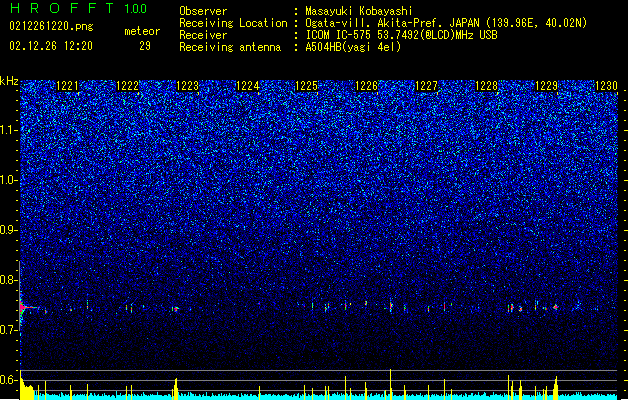Image resolution: width=629 pixels, height=400 pixels.
Task: Click the meteor echo just after 1223 marker
Action: coord(176,309)
